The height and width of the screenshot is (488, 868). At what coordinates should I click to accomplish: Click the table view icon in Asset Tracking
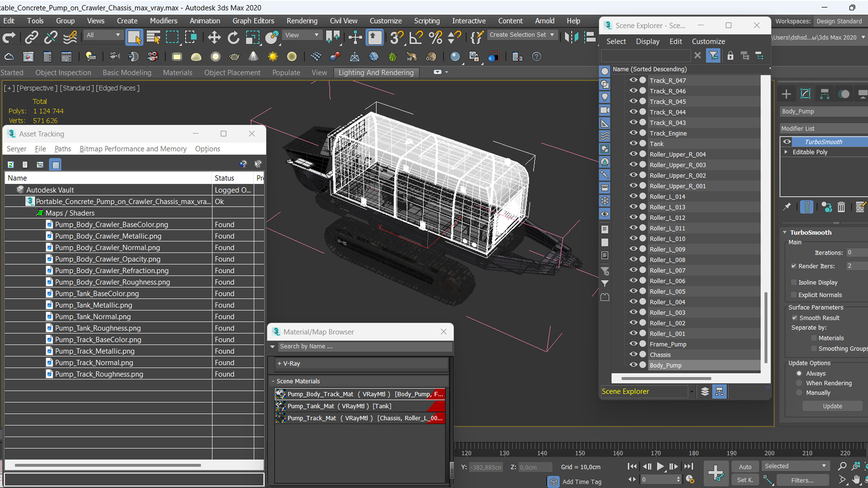[56, 165]
